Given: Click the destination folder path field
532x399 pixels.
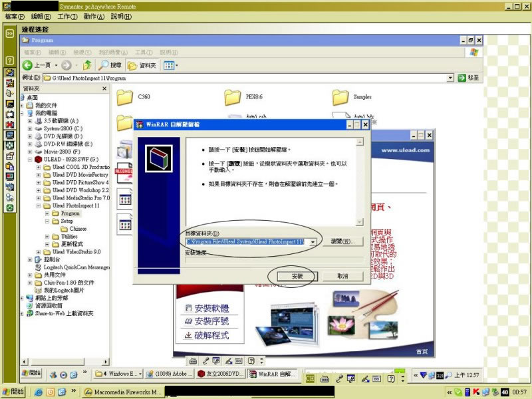Looking at the screenshot, I should point(247,241).
